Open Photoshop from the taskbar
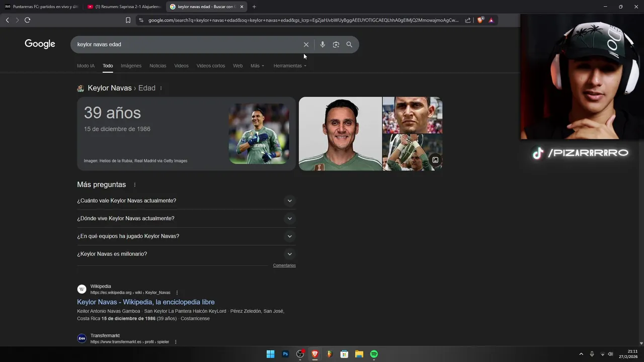 (x=285, y=354)
